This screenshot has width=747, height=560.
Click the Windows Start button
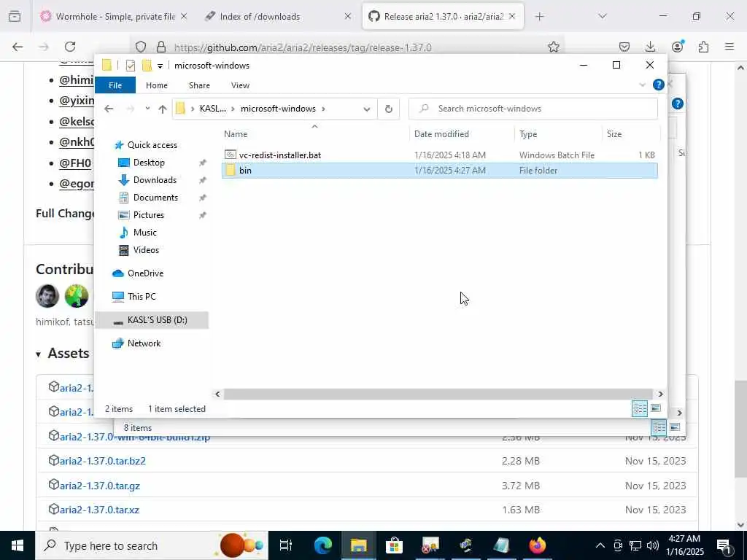[18, 545]
